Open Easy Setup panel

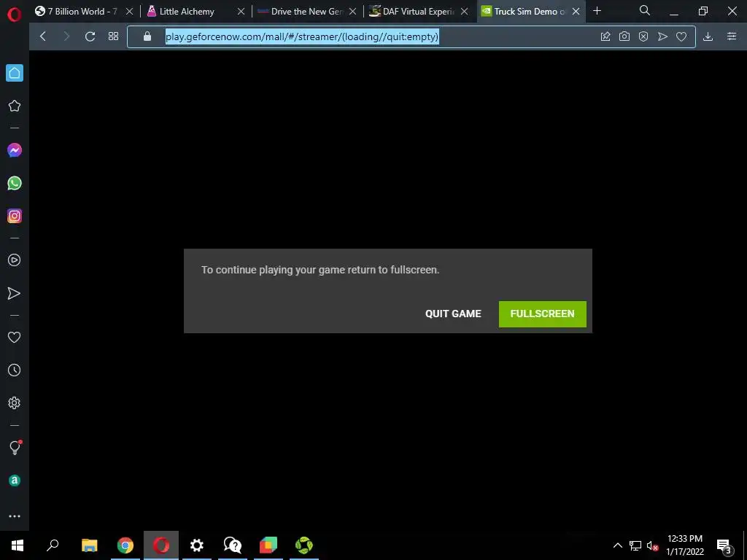pyautogui.click(x=732, y=36)
